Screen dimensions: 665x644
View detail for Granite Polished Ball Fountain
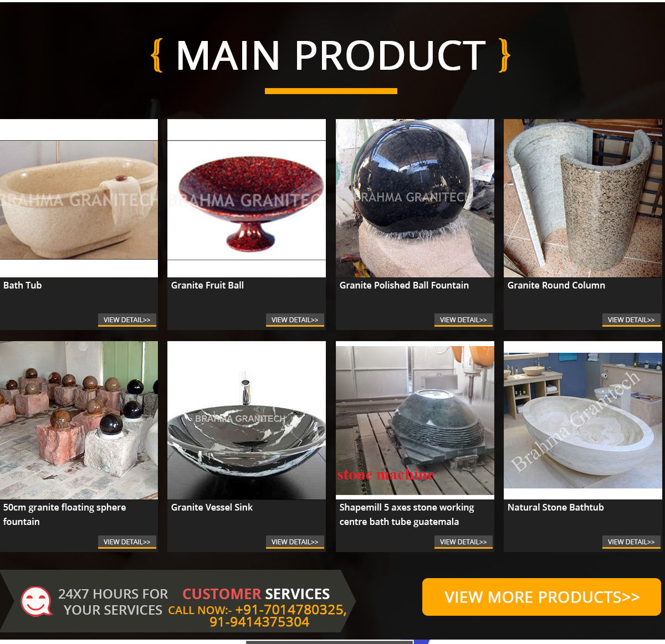463,320
